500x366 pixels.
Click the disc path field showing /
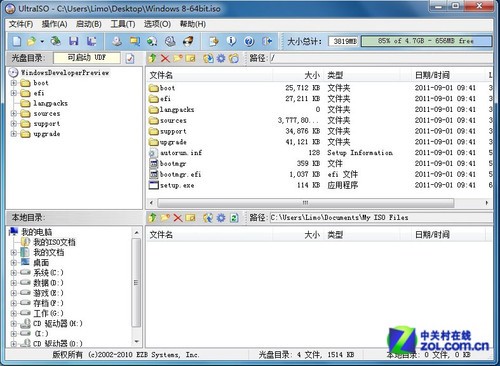point(381,58)
